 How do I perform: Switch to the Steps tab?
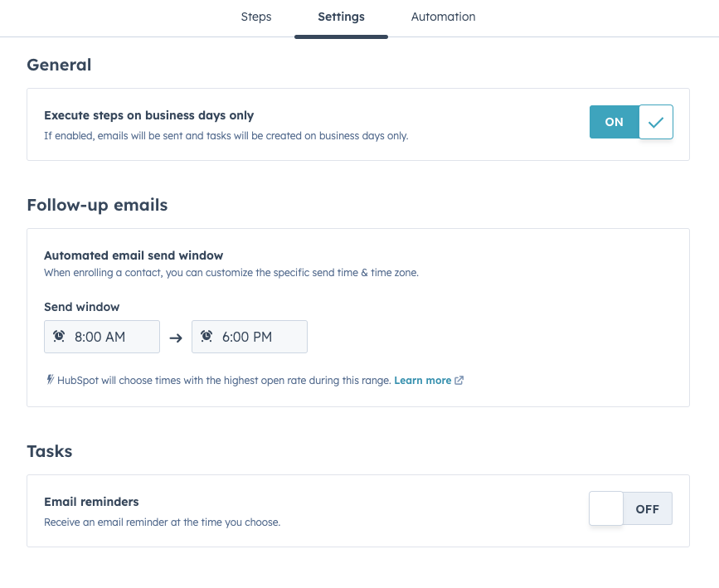[255, 17]
